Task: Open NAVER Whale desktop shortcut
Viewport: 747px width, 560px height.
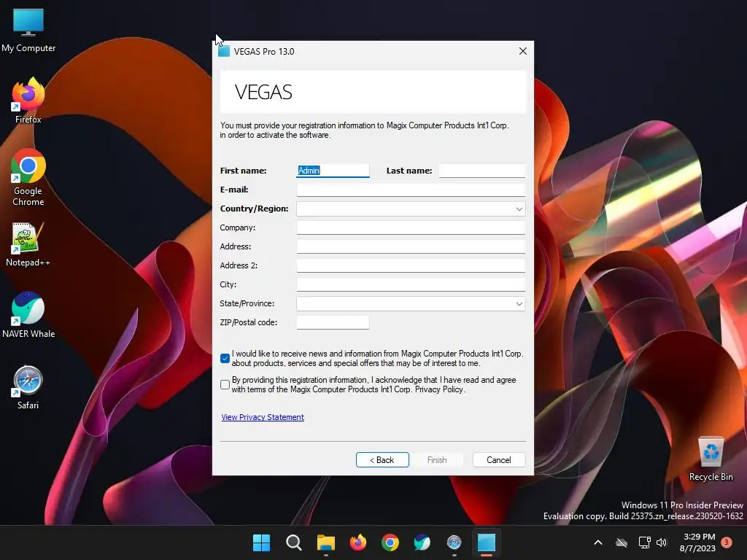Action: pos(28,315)
